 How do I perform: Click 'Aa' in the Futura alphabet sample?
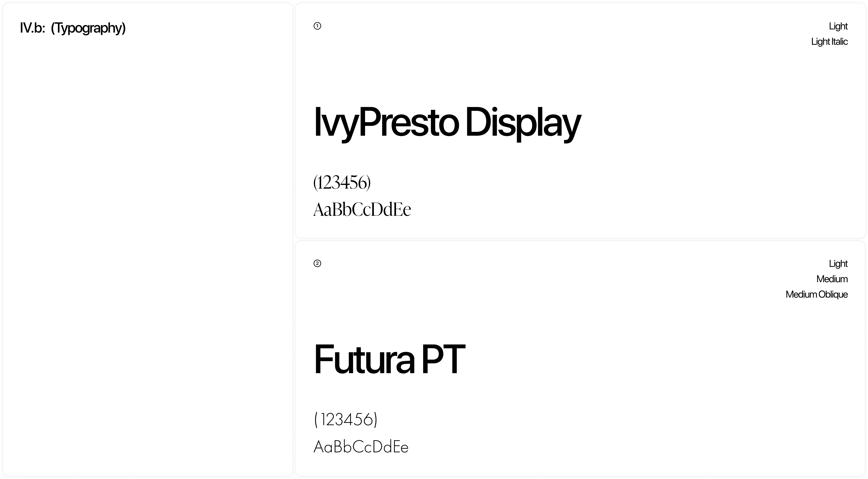(x=323, y=447)
